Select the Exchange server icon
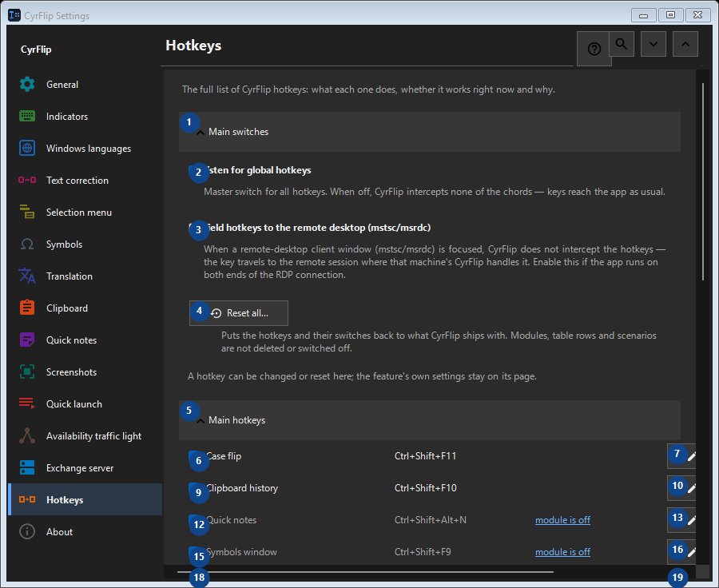The image size is (719, 588). (27, 468)
